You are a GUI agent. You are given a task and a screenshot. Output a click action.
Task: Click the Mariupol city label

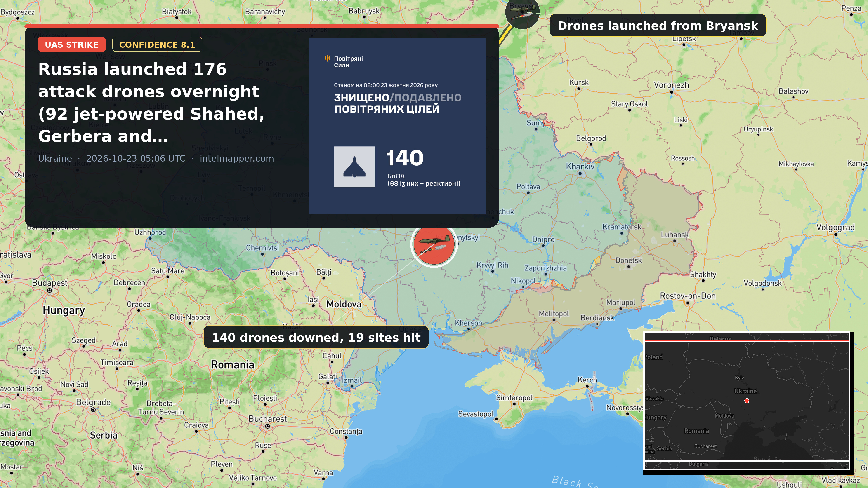coord(621,303)
